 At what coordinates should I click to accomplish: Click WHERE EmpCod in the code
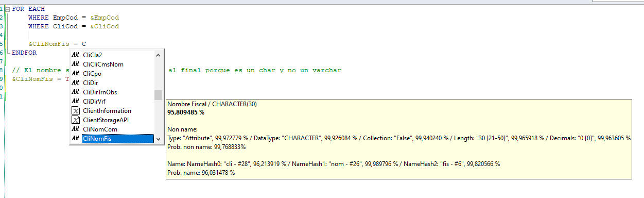[x=53, y=18]
